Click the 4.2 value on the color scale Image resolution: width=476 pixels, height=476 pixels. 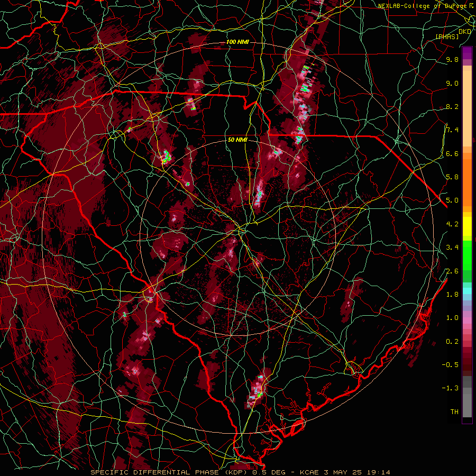click(452, 224)
